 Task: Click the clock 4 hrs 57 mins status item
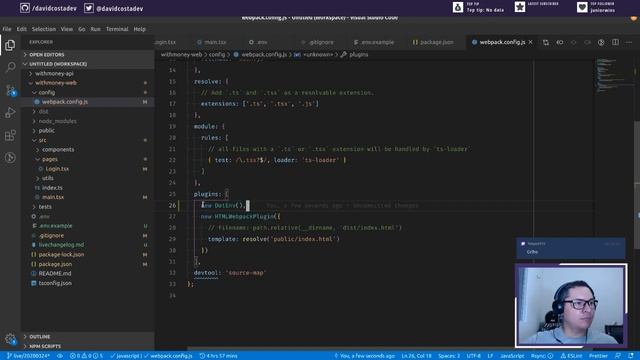218,356
